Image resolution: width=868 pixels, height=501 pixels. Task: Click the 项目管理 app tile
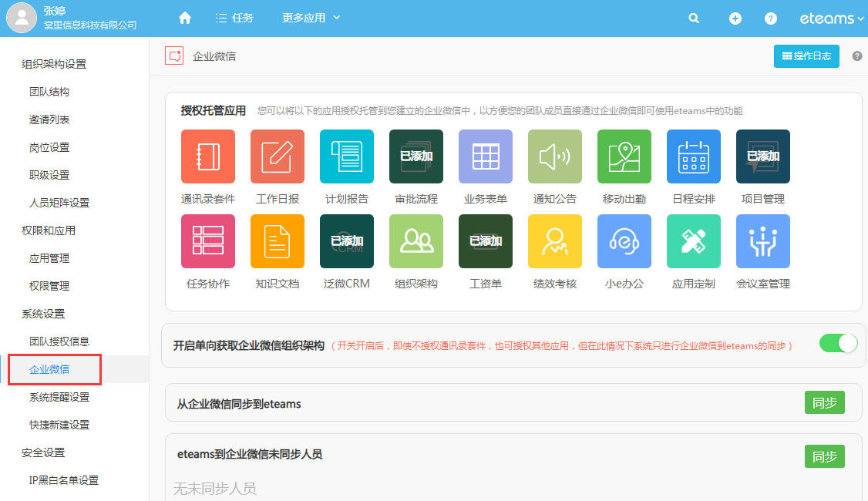(x=763, y=156)
